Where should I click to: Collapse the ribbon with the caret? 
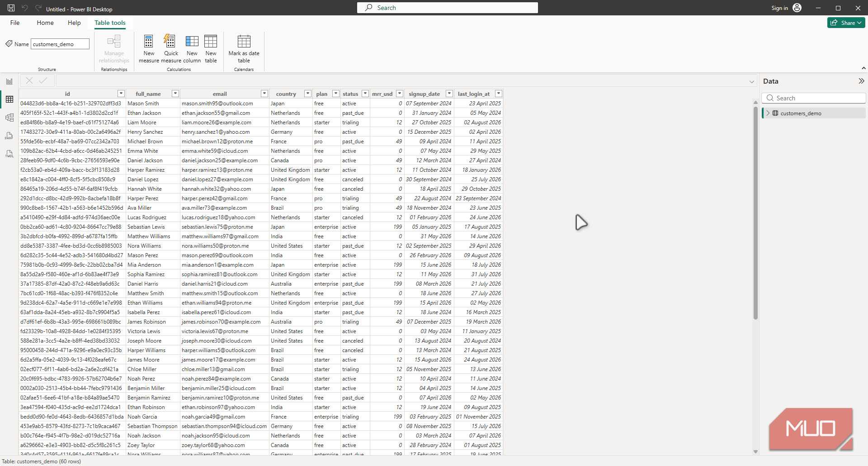pyautogui.click(x=863, y=68)
